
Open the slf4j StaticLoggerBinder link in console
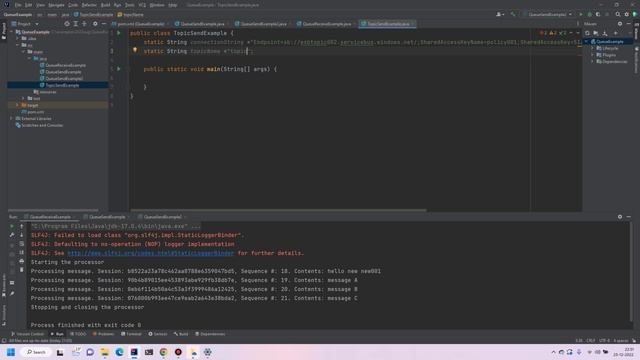point(151,253)
